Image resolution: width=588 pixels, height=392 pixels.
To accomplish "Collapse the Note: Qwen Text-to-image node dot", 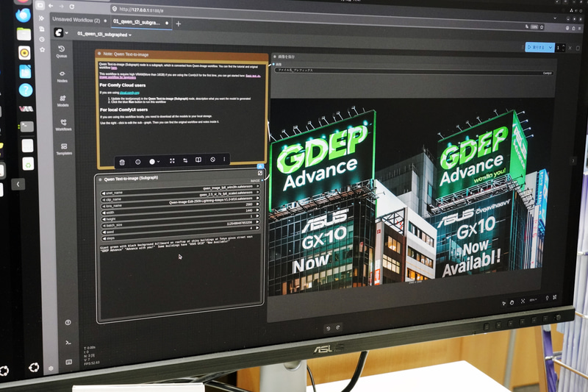I will [x=99, y=54].
